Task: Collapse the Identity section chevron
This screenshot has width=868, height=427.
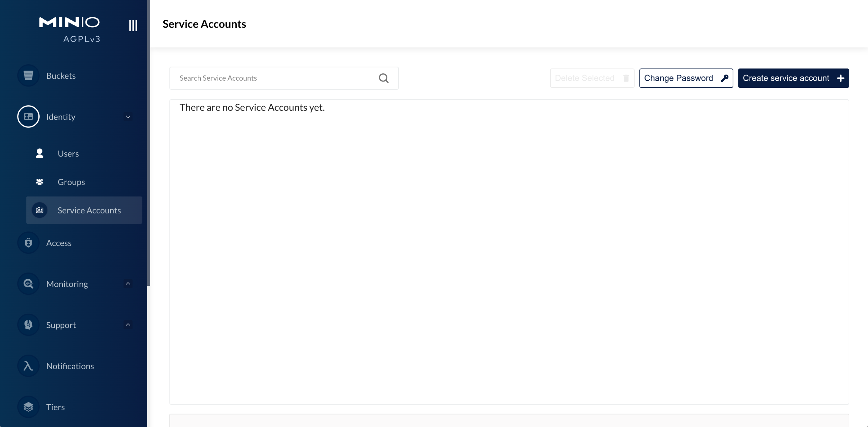Action: 128,117
